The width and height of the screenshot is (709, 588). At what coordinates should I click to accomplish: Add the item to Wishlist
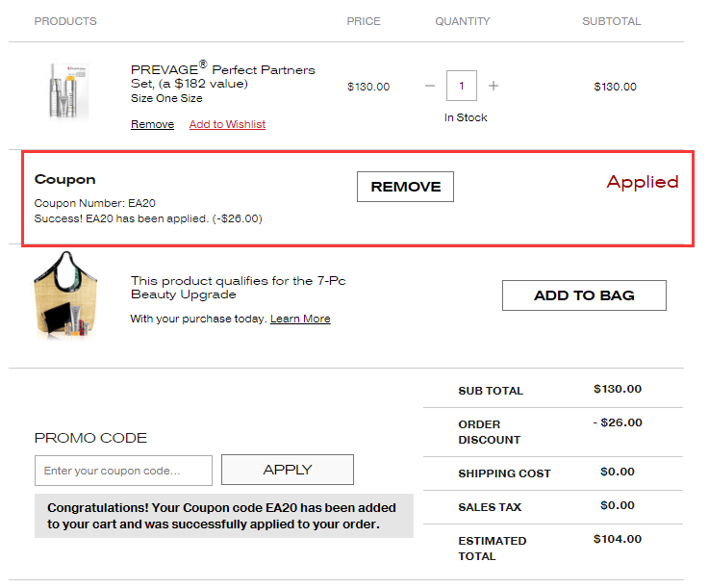point(227,124)
